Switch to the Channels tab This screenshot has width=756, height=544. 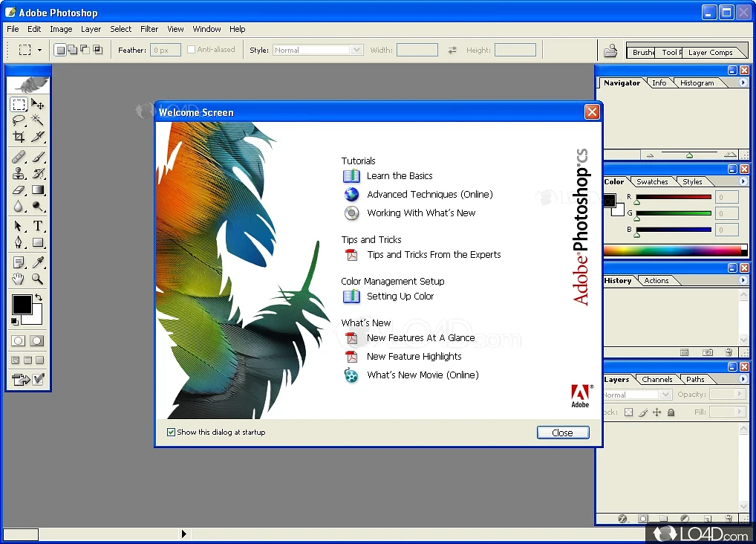656,379
